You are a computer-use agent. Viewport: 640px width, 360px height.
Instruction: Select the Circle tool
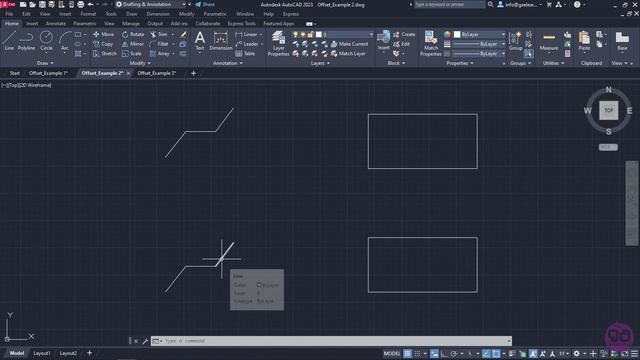point(46,41)
